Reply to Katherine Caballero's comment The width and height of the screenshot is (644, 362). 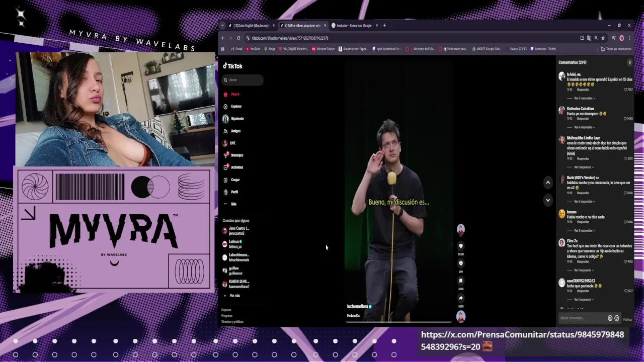(583, 119)
